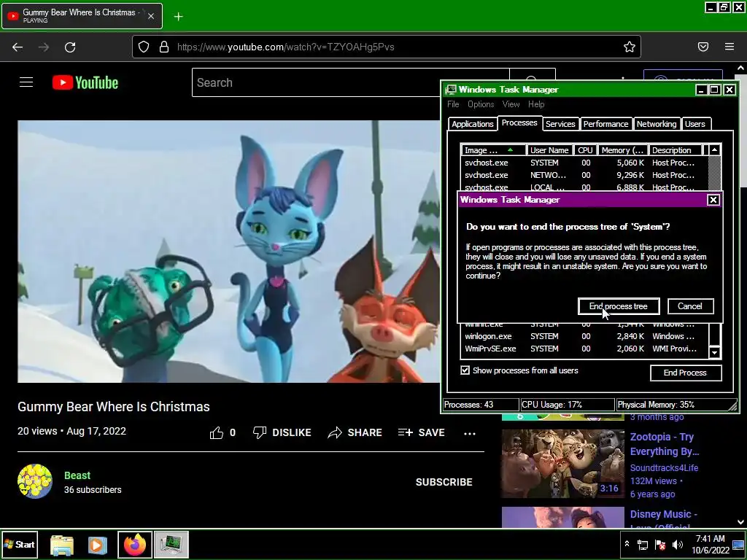
Task: Switch to the Performance tab
Action: (605, 124)
